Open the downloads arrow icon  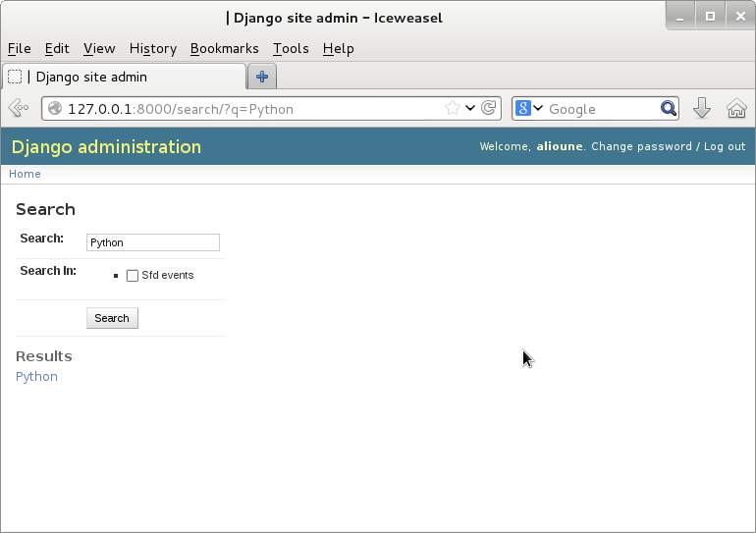tap(702, 108)
